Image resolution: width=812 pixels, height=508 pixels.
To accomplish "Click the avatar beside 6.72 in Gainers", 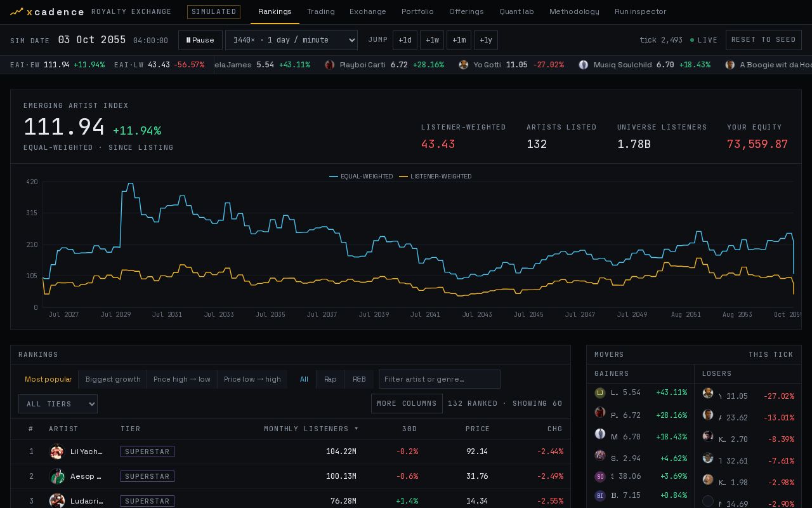I will (600, 413).
